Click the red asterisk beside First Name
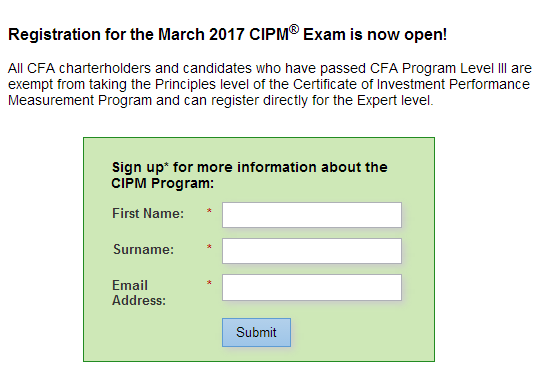This screenshot has height=377, width=558. 209,211
